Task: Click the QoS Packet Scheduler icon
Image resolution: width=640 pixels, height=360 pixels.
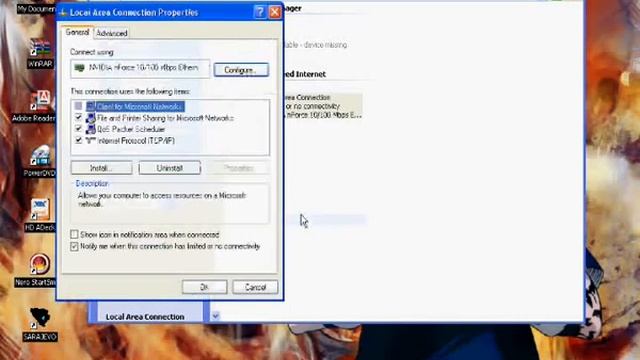Action: point(91,129)
